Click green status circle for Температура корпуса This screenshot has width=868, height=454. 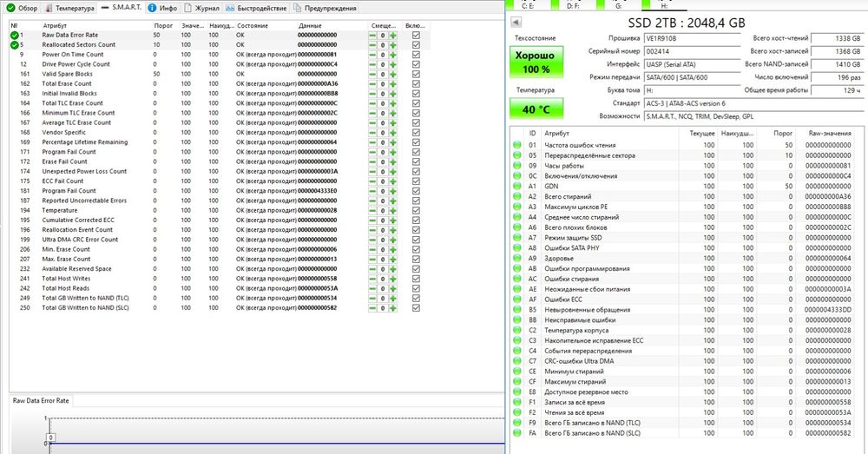tap(517, 330)
